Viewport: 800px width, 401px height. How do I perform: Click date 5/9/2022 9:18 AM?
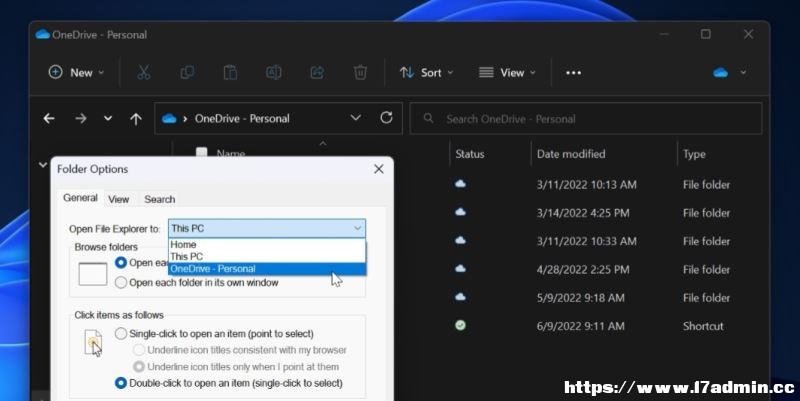tap(581, 297)
